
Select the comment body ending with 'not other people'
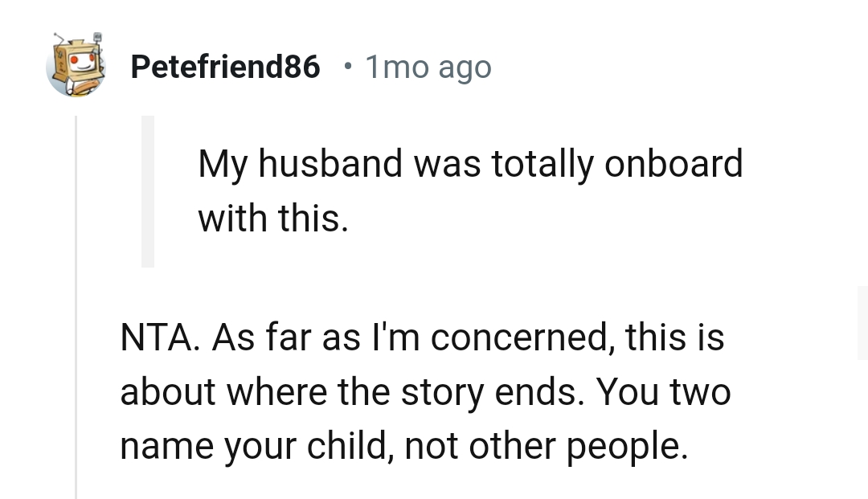pos(426,391)
